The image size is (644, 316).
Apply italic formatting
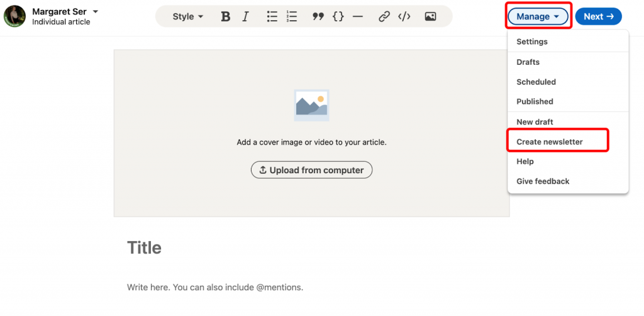pos(245,17)
